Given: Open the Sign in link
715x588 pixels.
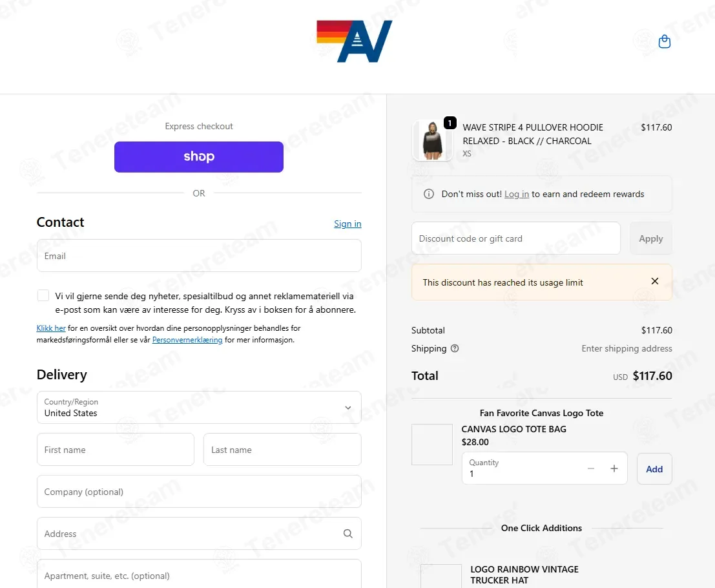Looking at the screenshot, I should click(347, 224).
